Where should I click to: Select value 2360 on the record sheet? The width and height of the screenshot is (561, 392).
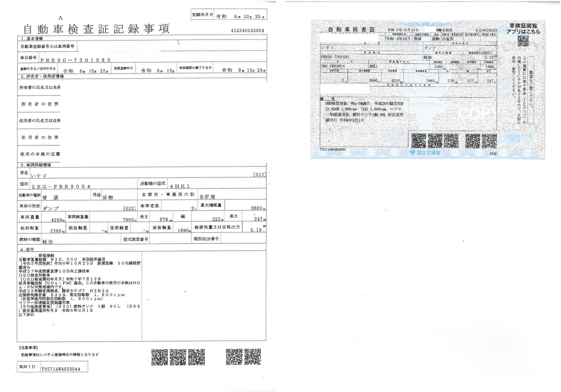(x=56, y=231)
